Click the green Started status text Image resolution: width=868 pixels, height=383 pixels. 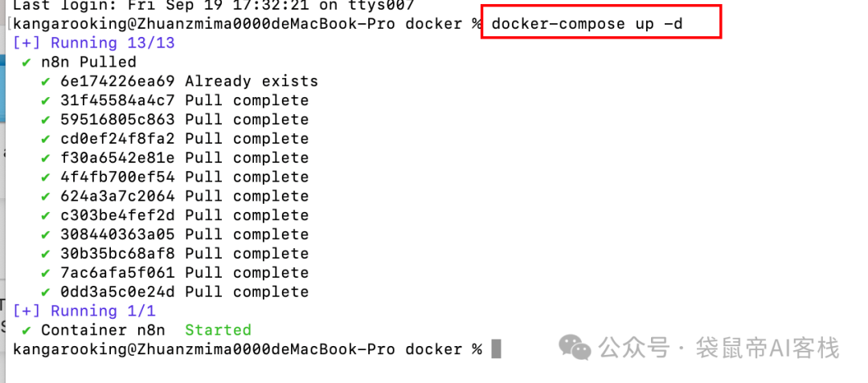click(218, 330)
